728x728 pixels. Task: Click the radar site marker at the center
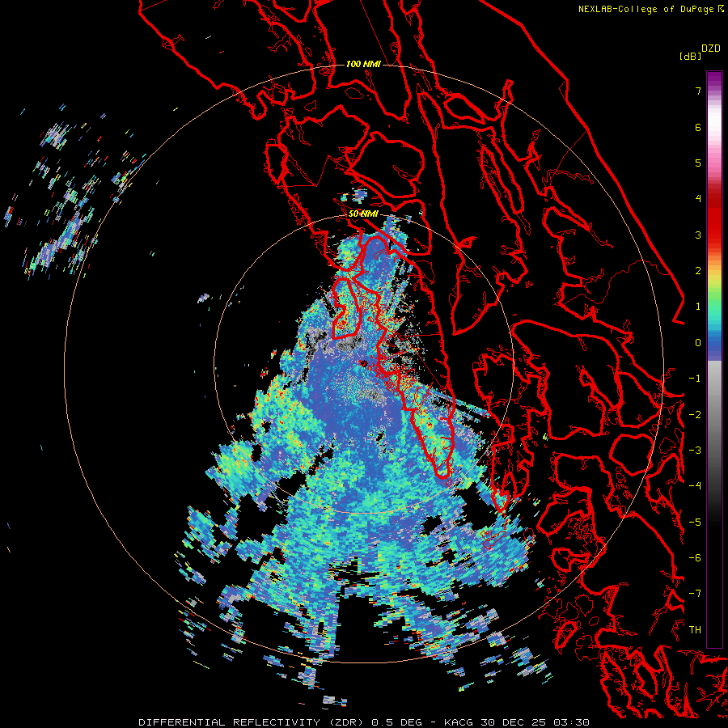click(x=363, y=363)
